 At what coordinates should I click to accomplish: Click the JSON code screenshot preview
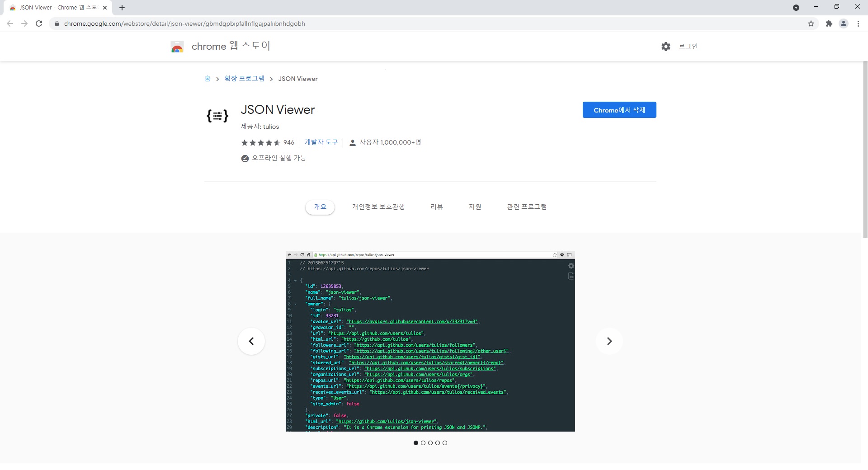pyautogui.click(x=430, y=341)
